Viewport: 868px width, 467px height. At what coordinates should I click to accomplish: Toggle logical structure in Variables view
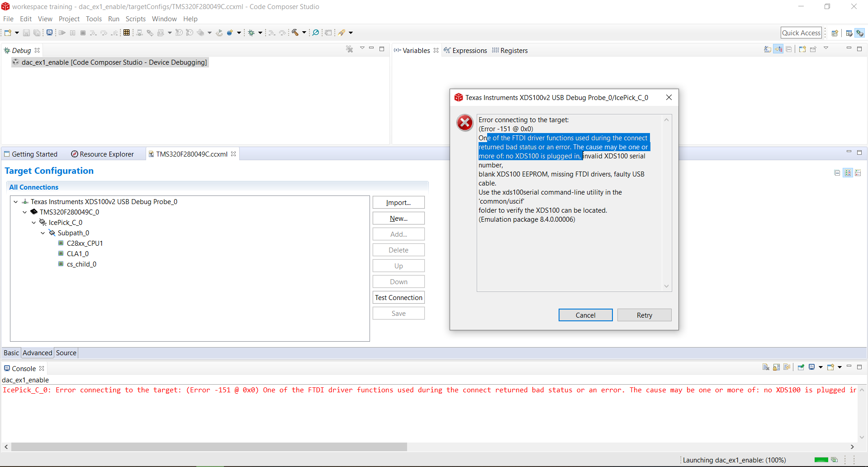click(778, 49)
